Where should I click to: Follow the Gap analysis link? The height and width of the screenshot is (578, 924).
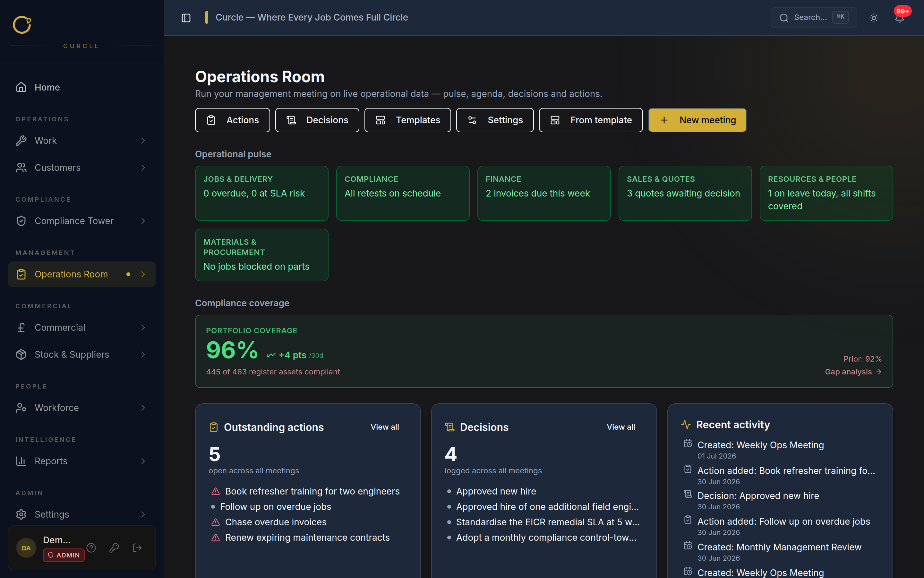click(x=853, y=372)
